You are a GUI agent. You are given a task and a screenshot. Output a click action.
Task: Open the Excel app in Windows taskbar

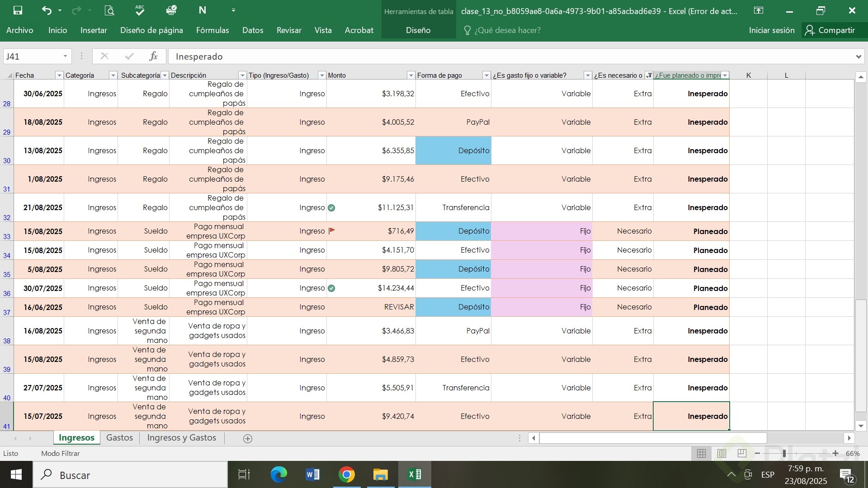[415, 474]
